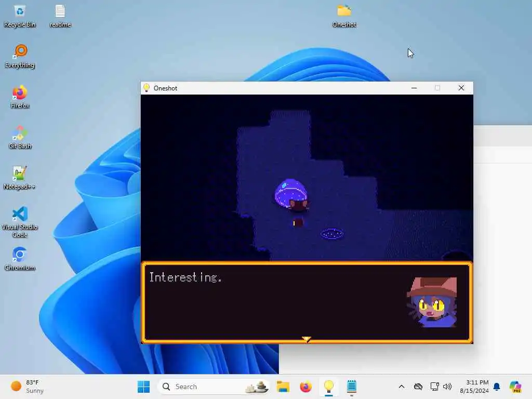Open the Recycle Bin desktop icon
The width and height of the screenshot is (532, 399).
pyautogui.click(x=20, y=16)
